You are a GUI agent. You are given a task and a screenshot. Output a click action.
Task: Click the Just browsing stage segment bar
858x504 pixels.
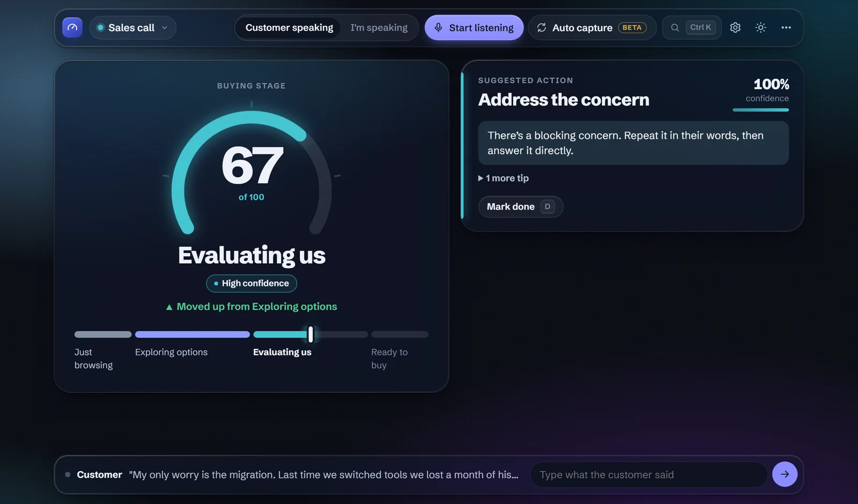tap(103, 335)
